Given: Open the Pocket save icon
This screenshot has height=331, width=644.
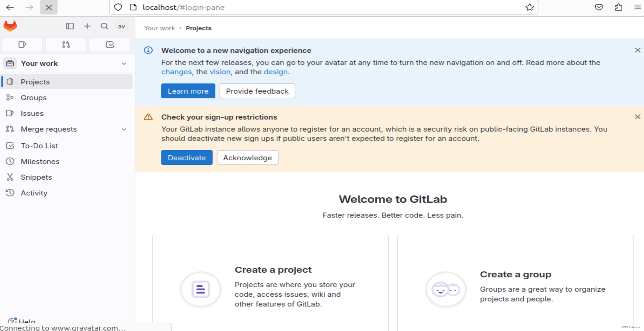Looking at the screenshot, I should tap(599, 7).
